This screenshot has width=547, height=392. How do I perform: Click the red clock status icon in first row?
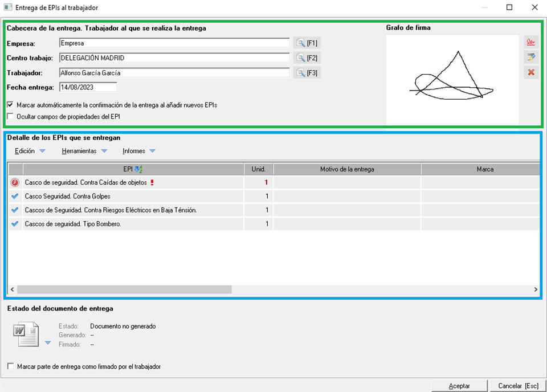click(15, 182)
